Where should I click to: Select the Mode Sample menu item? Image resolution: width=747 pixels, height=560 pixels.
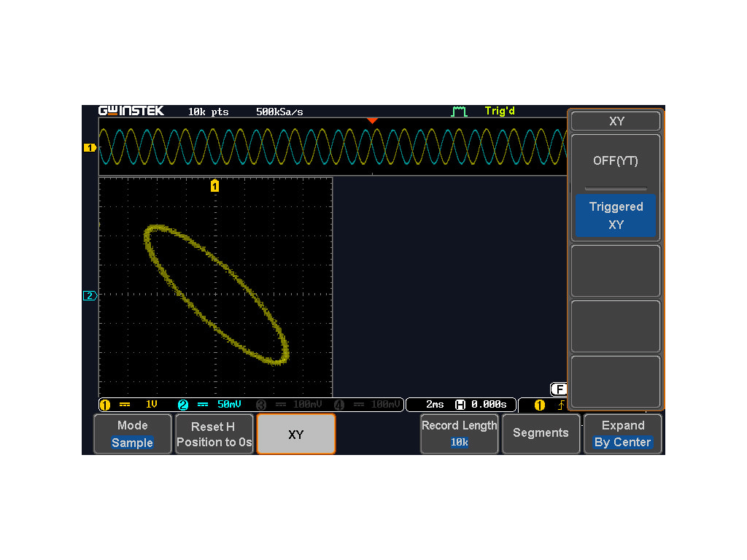[x=132, y=433]
